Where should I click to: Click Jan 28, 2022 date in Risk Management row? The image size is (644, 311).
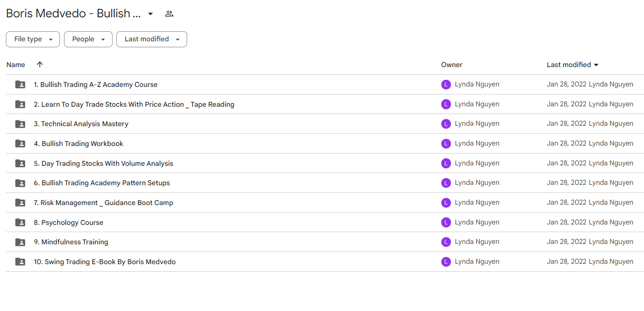[566, 202]
